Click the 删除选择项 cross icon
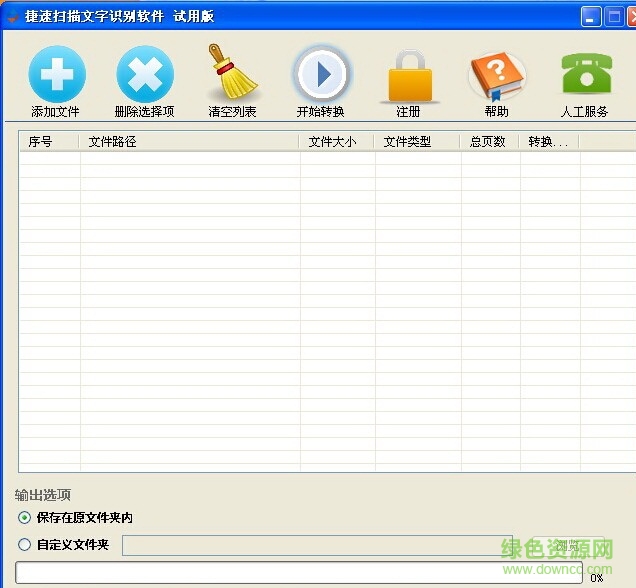The width and height of the screenshot is (636, 588). [x=145, y=74]
